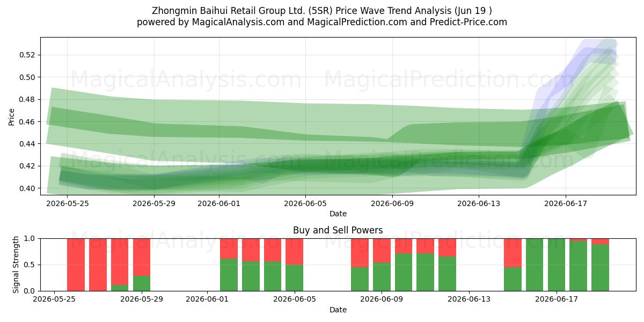Click the 0.44 price tick label
Viewport: 644px width, 322px height.
tap(28, 144)
